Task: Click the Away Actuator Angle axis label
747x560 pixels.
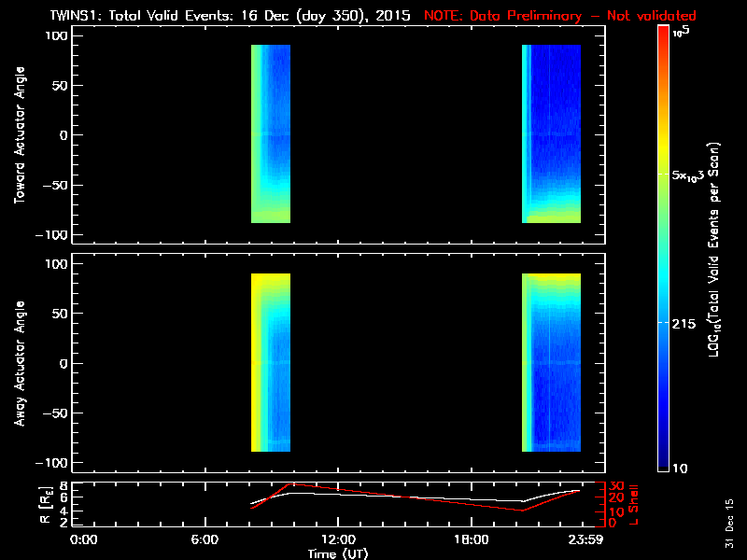Action: tap(19, 363)
